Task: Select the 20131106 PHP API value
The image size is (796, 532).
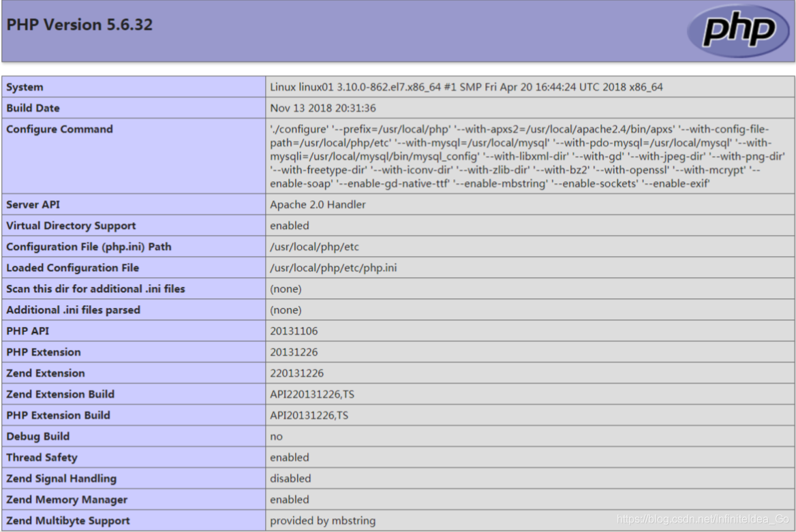Action: coord(294,331)
